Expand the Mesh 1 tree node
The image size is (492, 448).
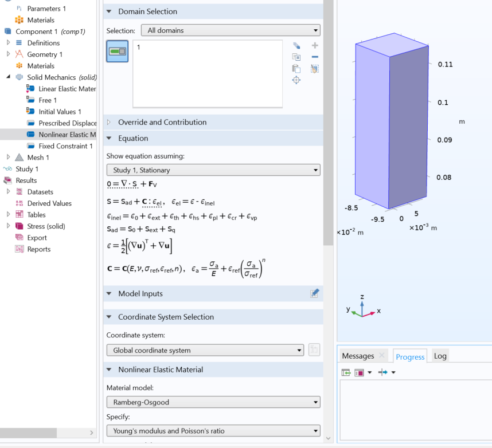[x=8, y=157]
